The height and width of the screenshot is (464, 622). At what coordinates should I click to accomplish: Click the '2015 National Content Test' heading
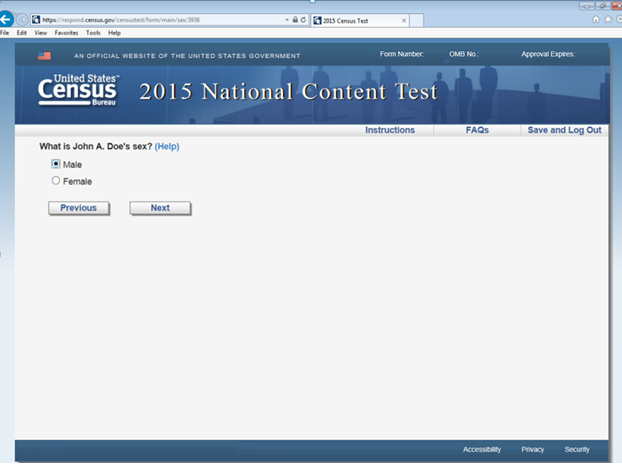pos(288,92)
